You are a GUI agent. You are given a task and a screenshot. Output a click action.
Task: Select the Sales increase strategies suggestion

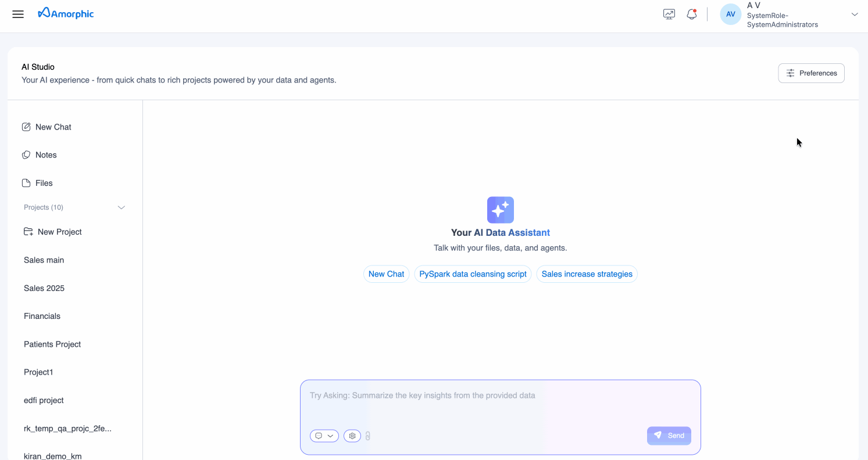(x=587, y=274)
